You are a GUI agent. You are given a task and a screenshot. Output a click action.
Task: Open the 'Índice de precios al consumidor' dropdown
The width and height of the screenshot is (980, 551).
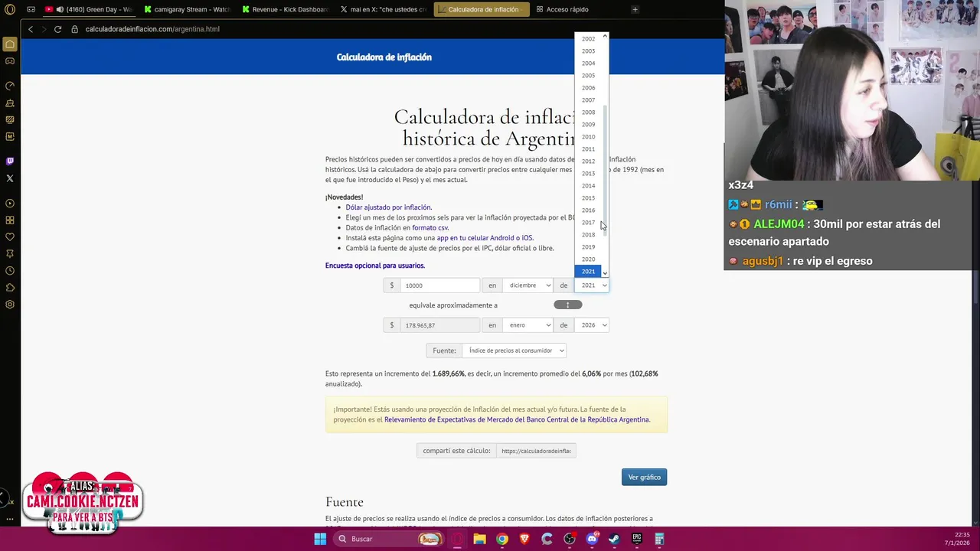tap(514, 350)
